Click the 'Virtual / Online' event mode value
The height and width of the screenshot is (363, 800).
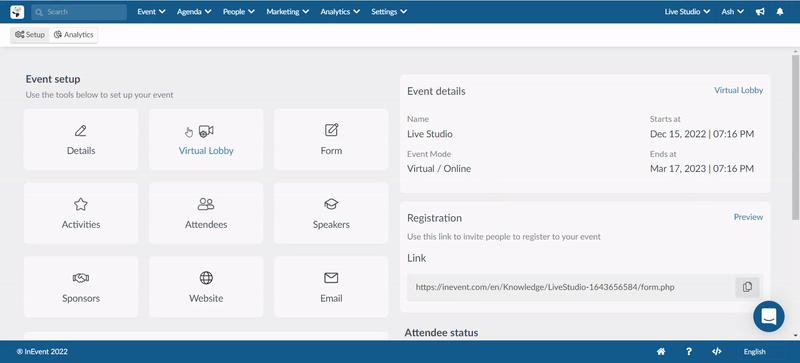439,168
